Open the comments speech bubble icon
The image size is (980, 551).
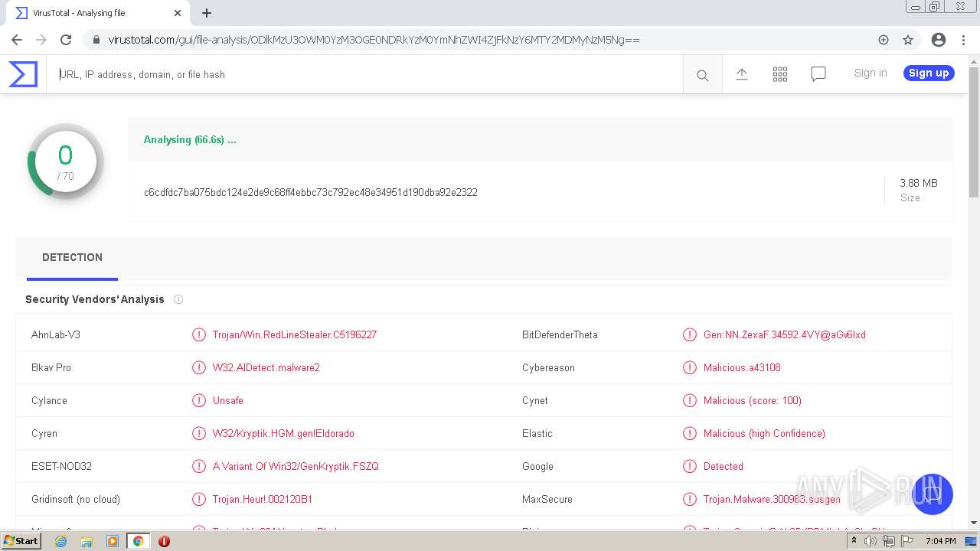818,74
